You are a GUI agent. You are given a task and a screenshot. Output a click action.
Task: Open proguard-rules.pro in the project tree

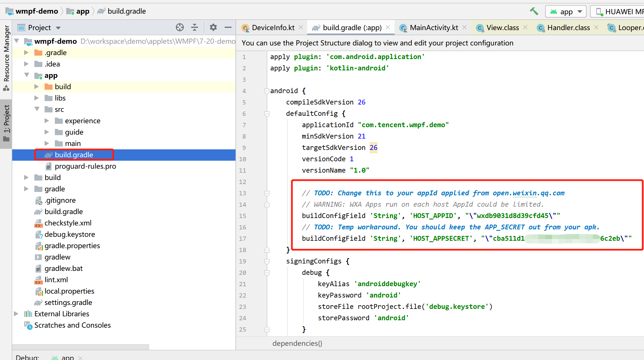click(x=85, y=166)
